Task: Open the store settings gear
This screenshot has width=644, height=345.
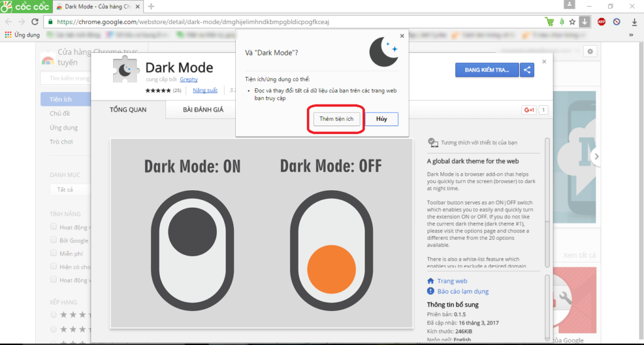Action: click(590, 52)
